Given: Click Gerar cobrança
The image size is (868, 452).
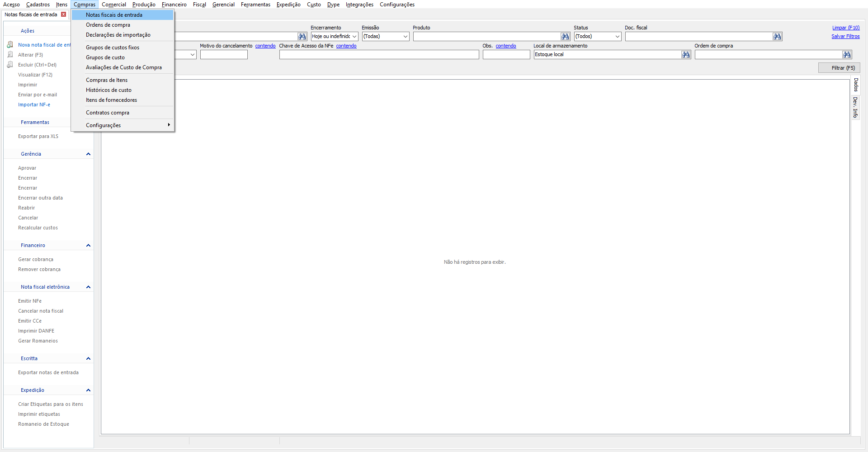Looking at the screenshot, I should click(x=36, y=259).
